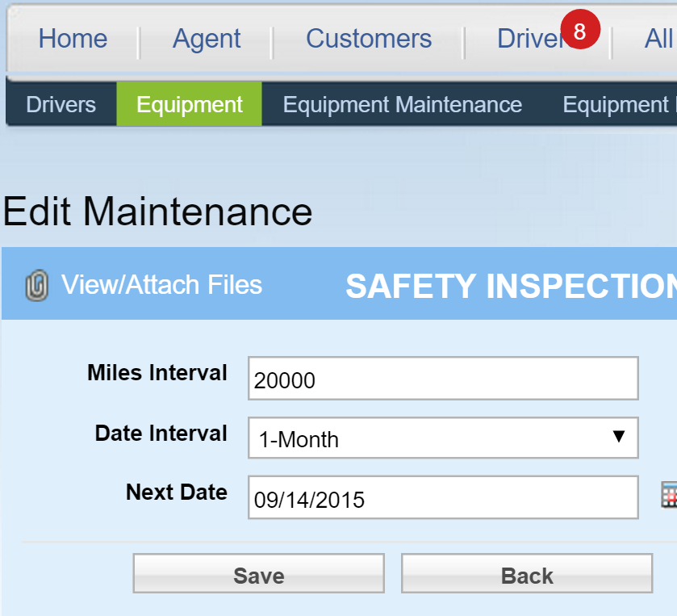Select the 1-Month date interval combo box
Viewport: 677px width, 616px height.
(x=443, y=438)
